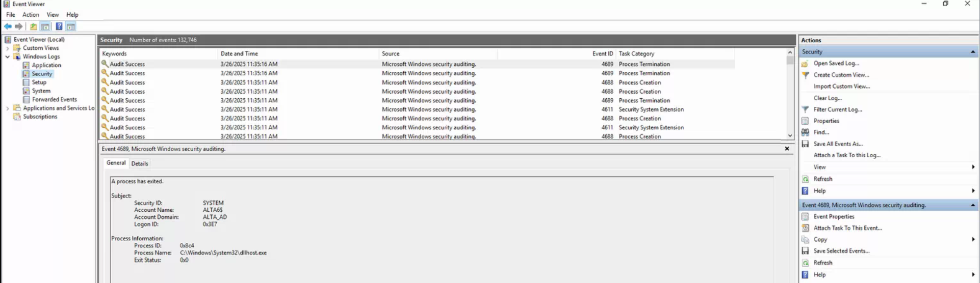980x283 pixels.
Task: Open the View menu
Action: [53, 15]
